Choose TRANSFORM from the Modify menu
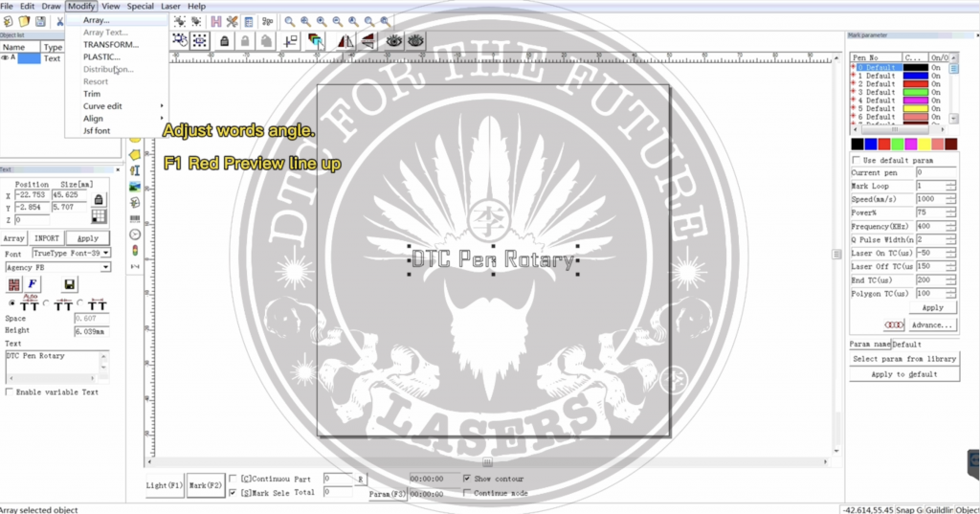The width and height of the screenshot is (980, 514). 110,44
